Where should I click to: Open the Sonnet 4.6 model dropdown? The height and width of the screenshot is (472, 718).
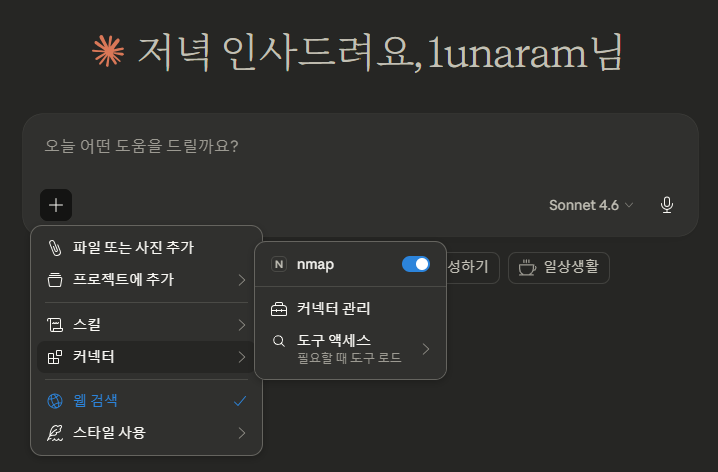point(591,205)
